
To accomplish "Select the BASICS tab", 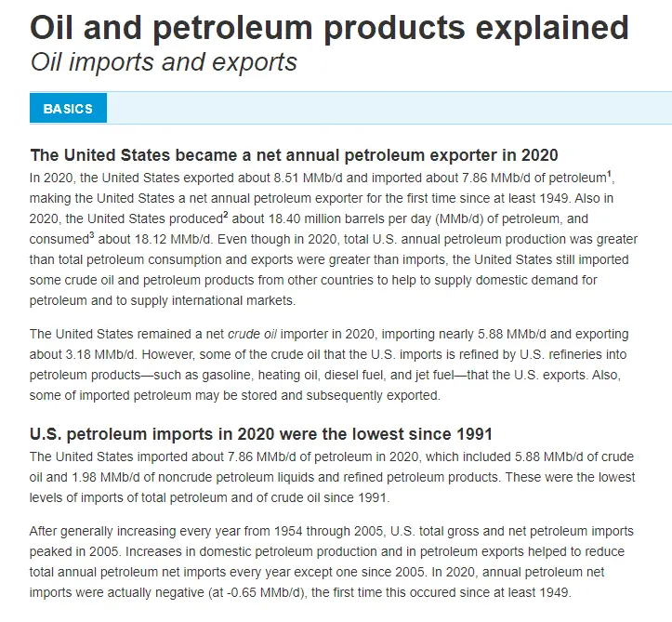I will [x=68, y=109].
